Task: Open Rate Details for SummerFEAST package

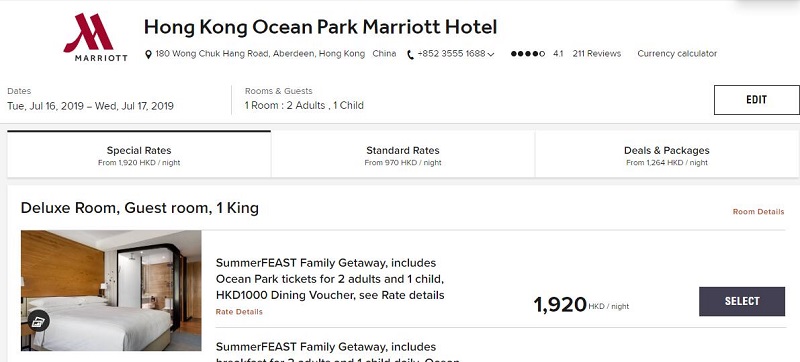Action: click(239, 312)
